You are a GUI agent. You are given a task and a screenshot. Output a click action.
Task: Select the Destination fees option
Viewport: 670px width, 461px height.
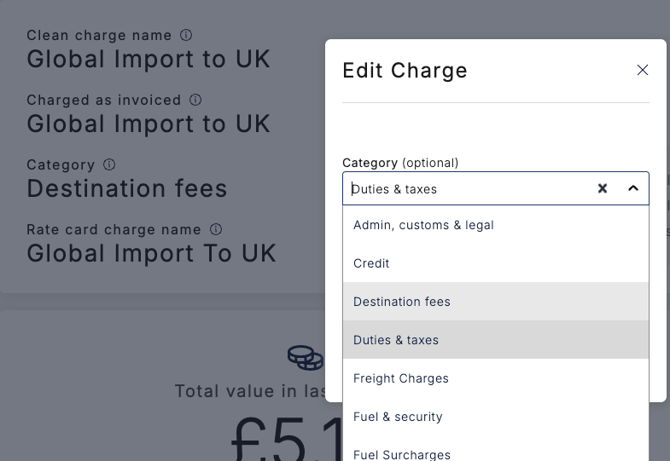coord(402,302)
